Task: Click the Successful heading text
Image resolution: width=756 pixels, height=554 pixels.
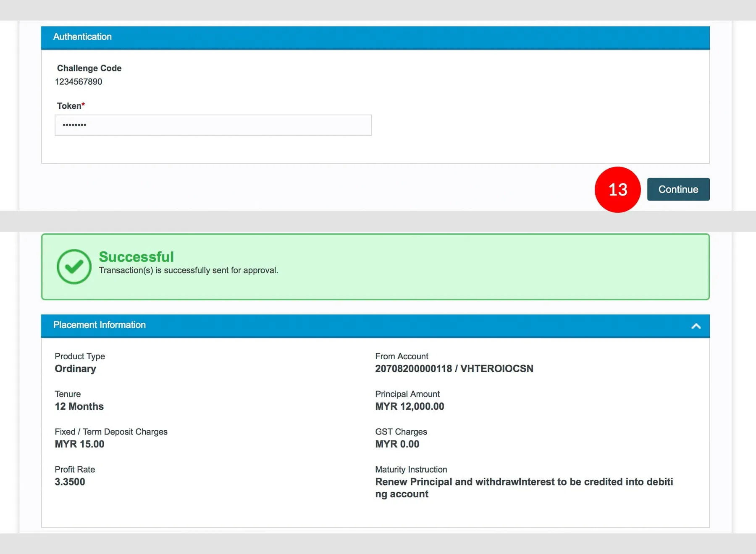Action: tap(136, 256)
